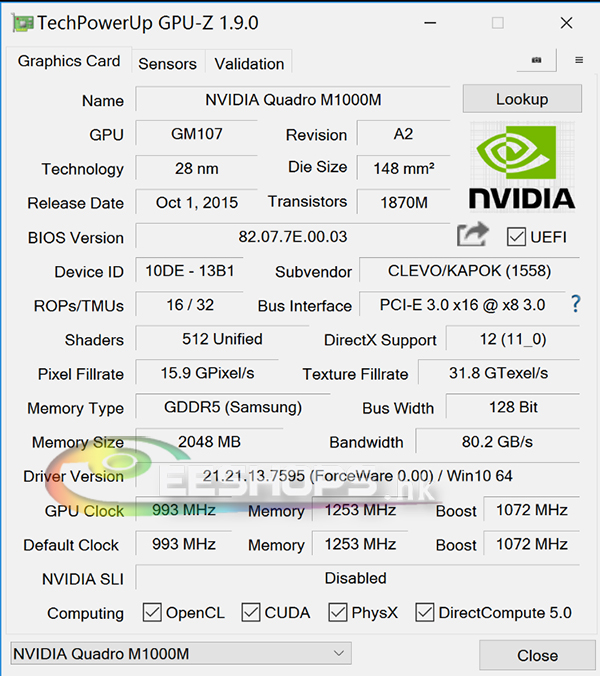Click the NVIDIA logo image

(x=522, y=167)
